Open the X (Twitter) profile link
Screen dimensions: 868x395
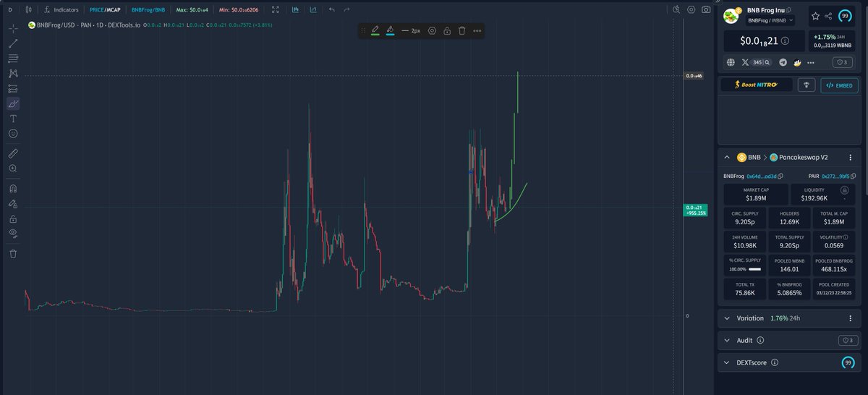click(744, 62)
